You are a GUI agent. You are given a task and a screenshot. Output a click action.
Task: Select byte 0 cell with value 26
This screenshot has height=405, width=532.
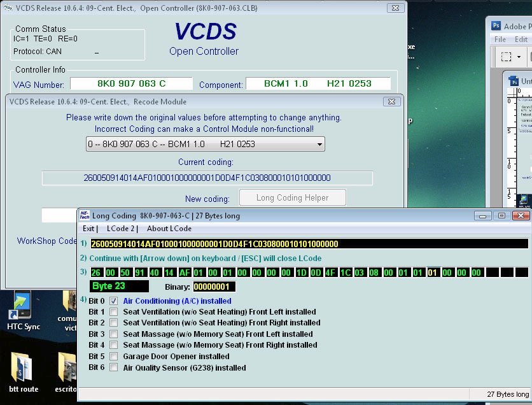pos(95,273)
